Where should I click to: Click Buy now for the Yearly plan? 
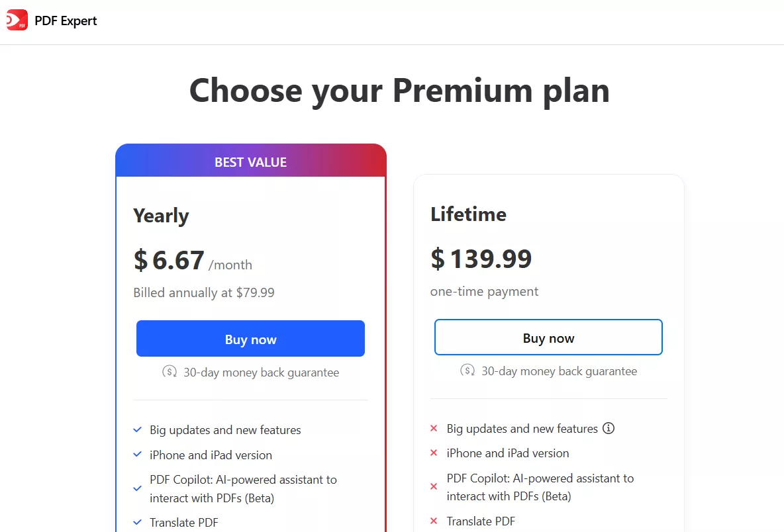tap(250, 338)
